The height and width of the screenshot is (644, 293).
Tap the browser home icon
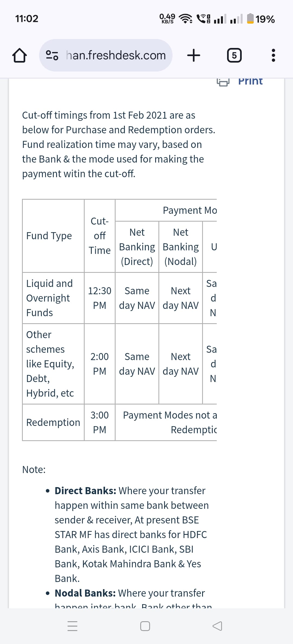(x=20, y=56)
